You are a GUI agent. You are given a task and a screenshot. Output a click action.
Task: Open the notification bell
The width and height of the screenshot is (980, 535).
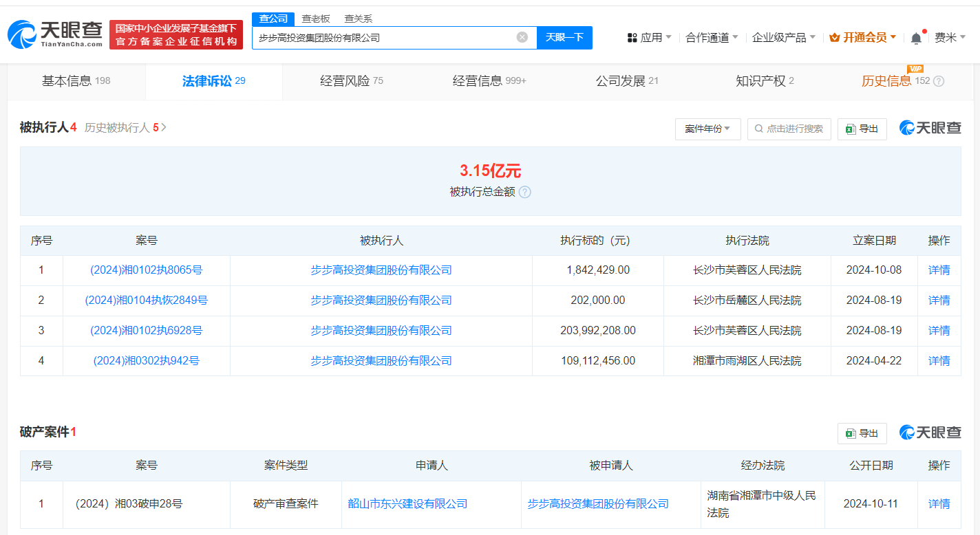[x=916, y=38]
